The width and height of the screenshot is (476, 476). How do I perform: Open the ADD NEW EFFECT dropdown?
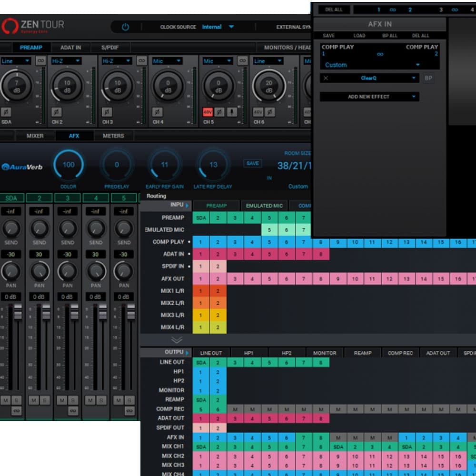coord(369,97)
